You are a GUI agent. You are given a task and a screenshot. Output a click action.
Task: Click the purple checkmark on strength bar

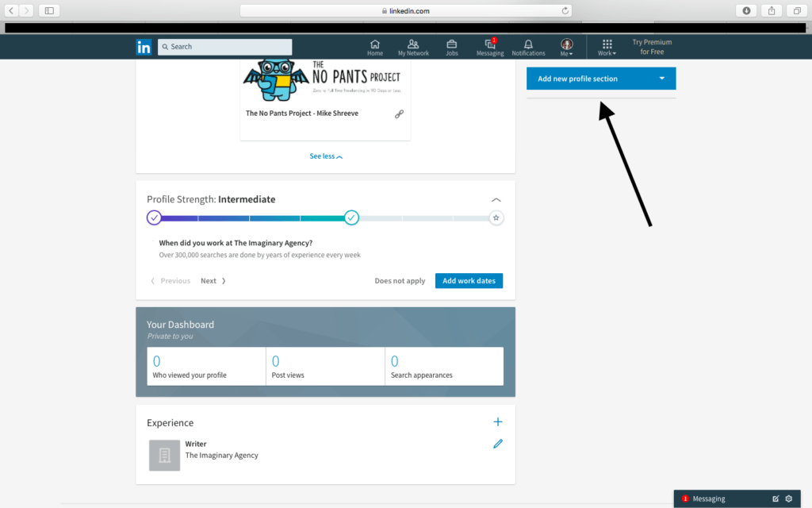[154, 217]
